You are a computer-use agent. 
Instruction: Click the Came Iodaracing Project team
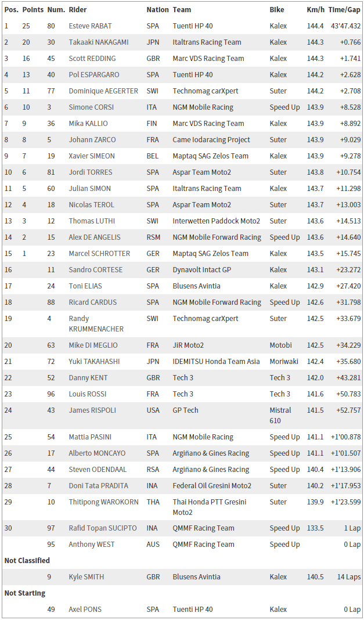(x=211, y=140)
